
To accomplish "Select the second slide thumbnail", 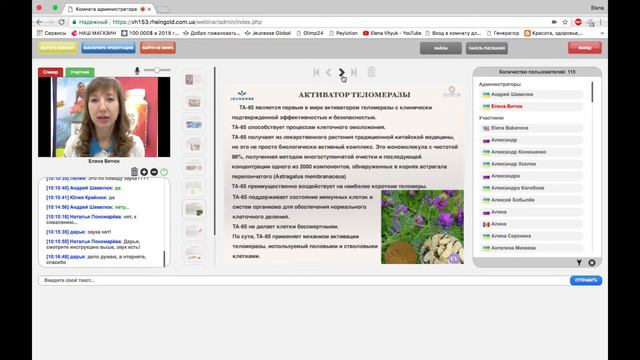I will 194,102.
